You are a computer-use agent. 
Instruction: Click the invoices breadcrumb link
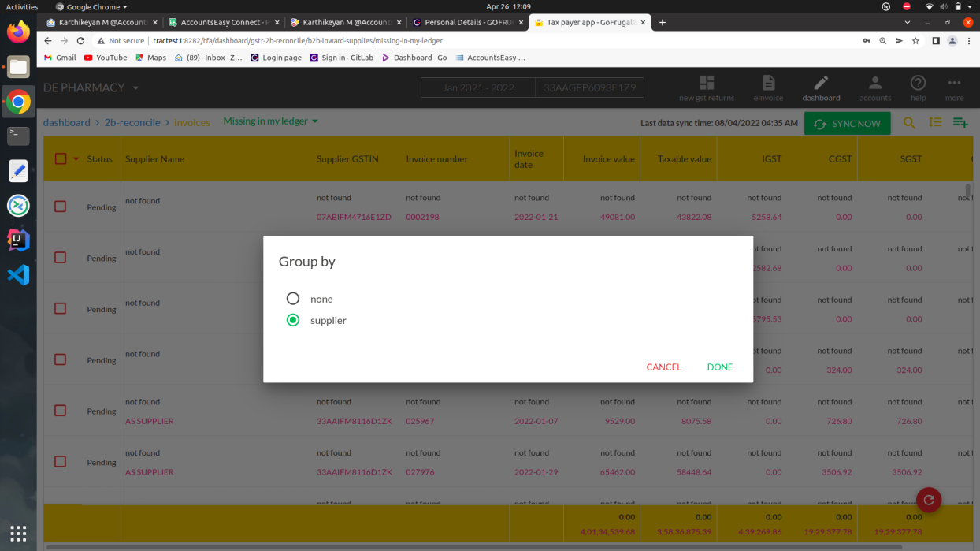pyautogui.click(x=192, y=122)
